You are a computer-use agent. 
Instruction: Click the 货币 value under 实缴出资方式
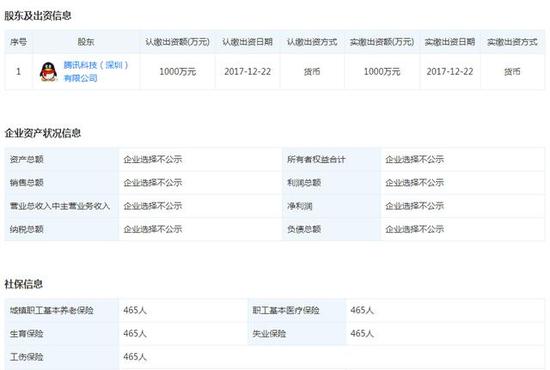pos(512,72)
